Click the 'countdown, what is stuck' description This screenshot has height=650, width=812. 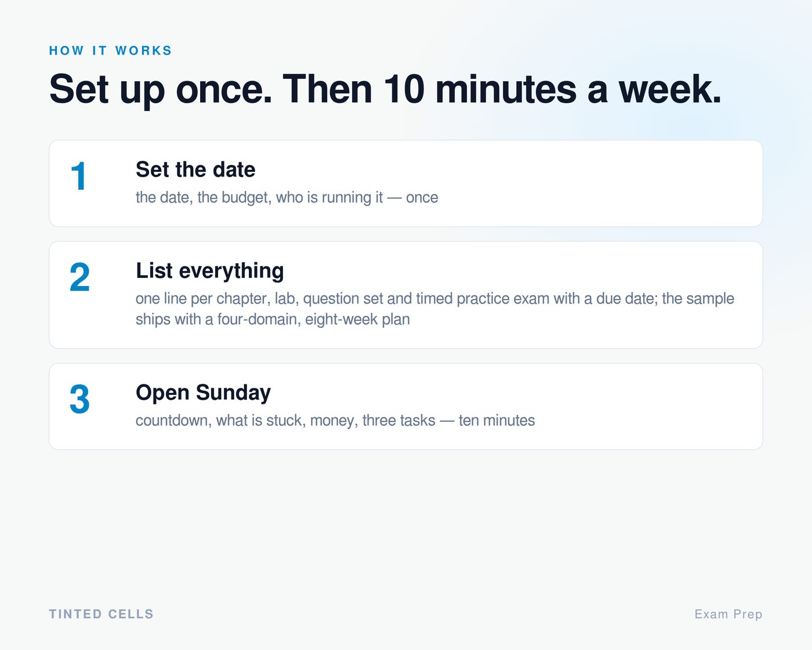tap(335, 420)
